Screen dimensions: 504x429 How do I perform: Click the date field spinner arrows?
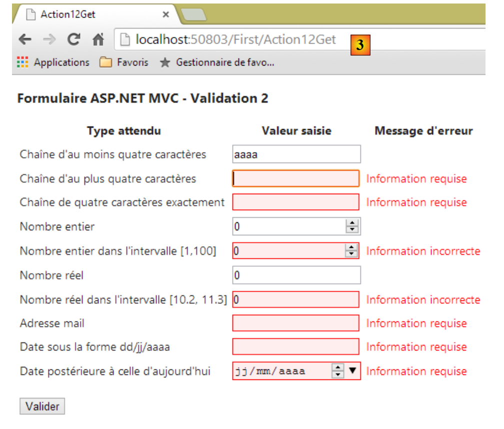[338, 371]
